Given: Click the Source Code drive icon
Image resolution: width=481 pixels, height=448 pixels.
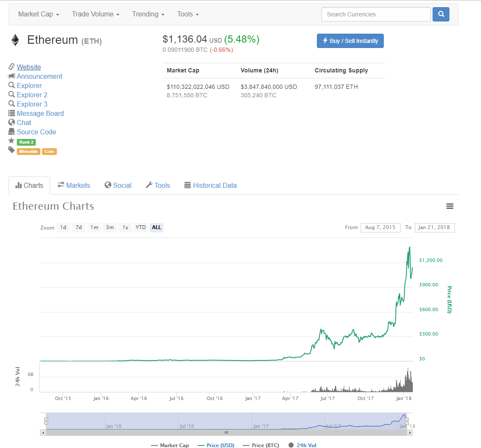Looking at the screenshot, I should point(12,132).
